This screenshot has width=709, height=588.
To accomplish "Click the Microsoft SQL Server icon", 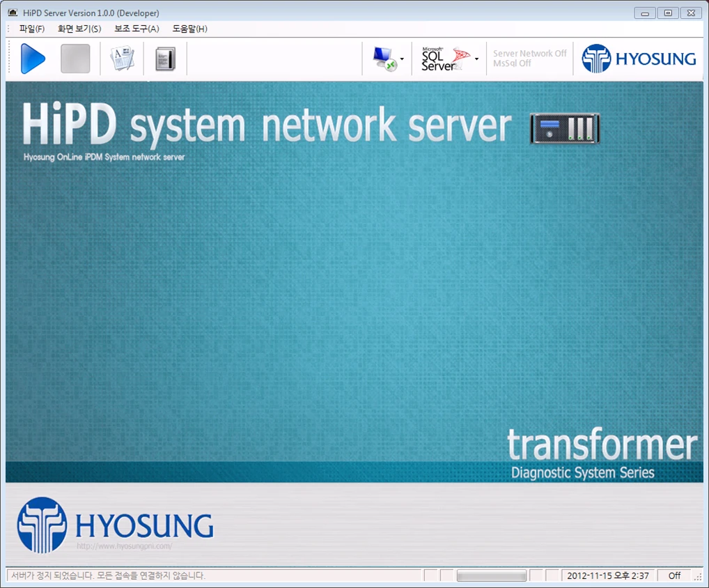I will coord(445,59).
